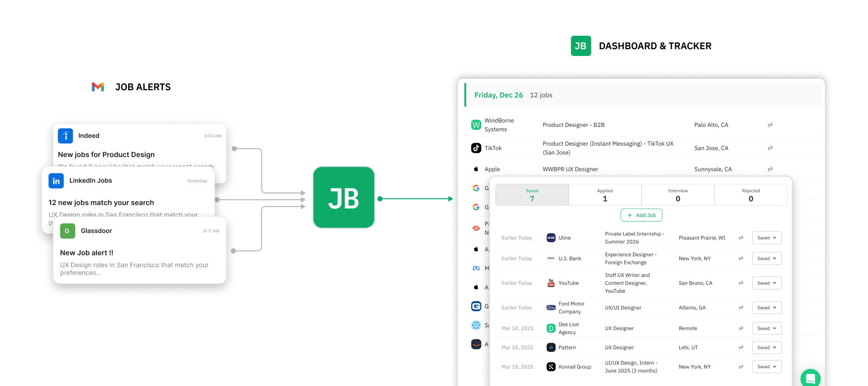Open the green chat widget bubble
868x386 pixels.
[811, 378]
